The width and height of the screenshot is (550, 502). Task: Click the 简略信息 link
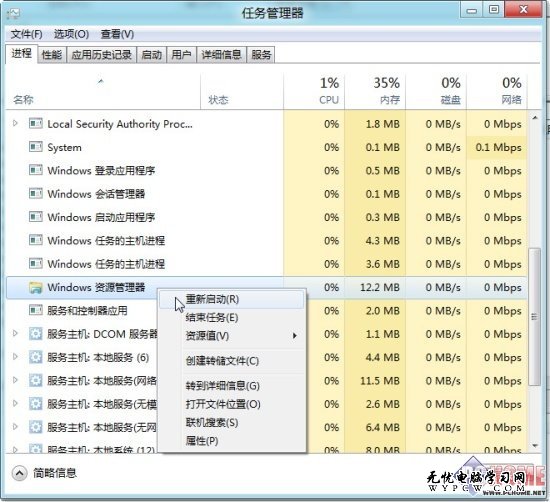55,473
